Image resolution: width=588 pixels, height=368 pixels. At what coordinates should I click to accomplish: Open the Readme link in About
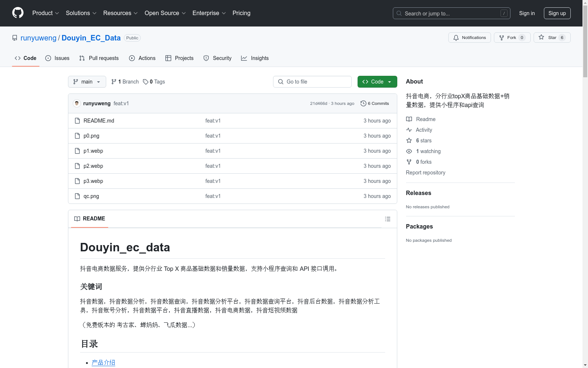[x=421, y=119]
